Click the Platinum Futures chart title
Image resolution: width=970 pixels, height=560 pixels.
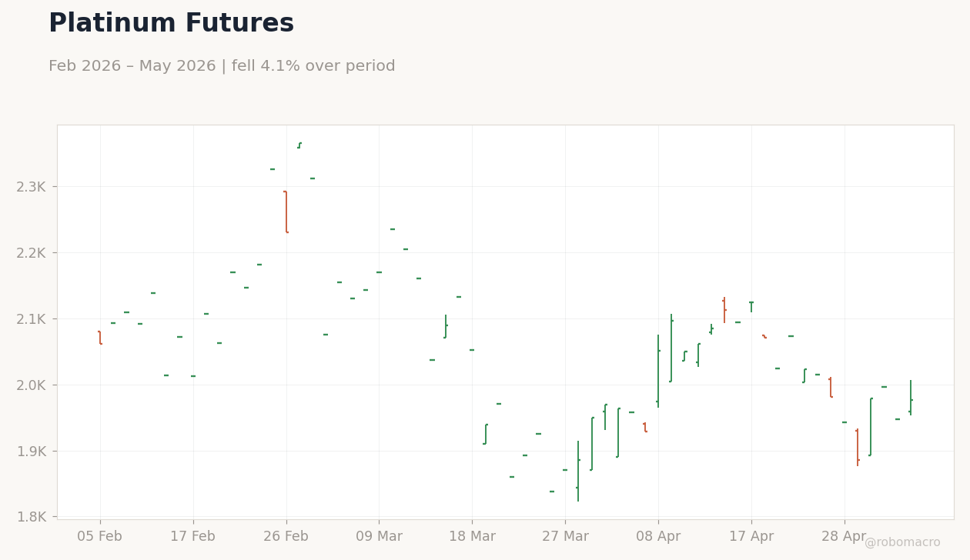171,24
